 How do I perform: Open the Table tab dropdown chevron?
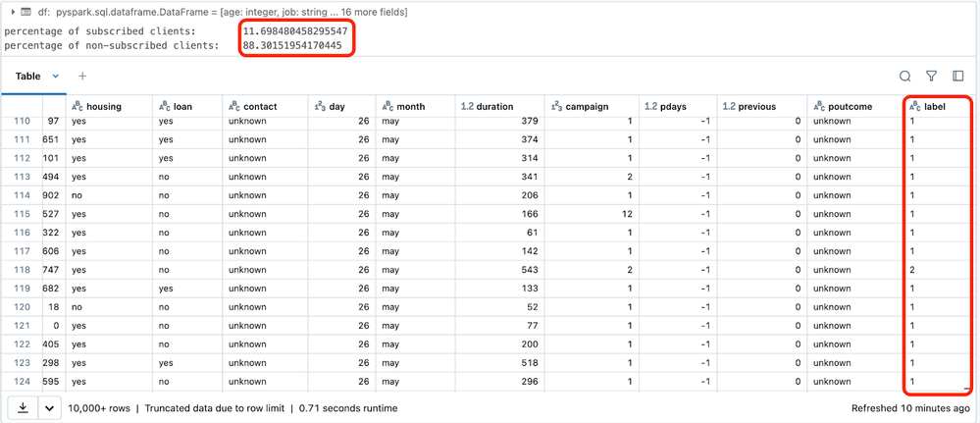pyautogui.click(x=56, y=76)
